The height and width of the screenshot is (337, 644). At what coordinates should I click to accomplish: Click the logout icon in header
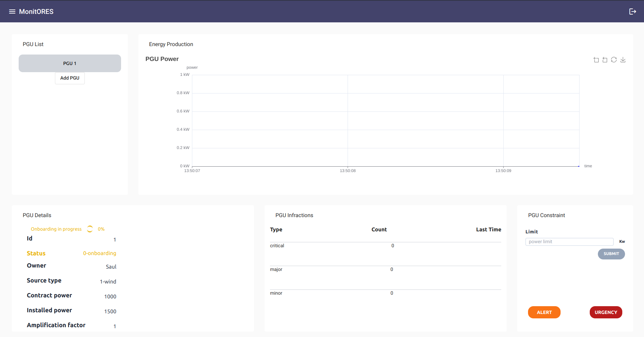click(x=632, y=12)
